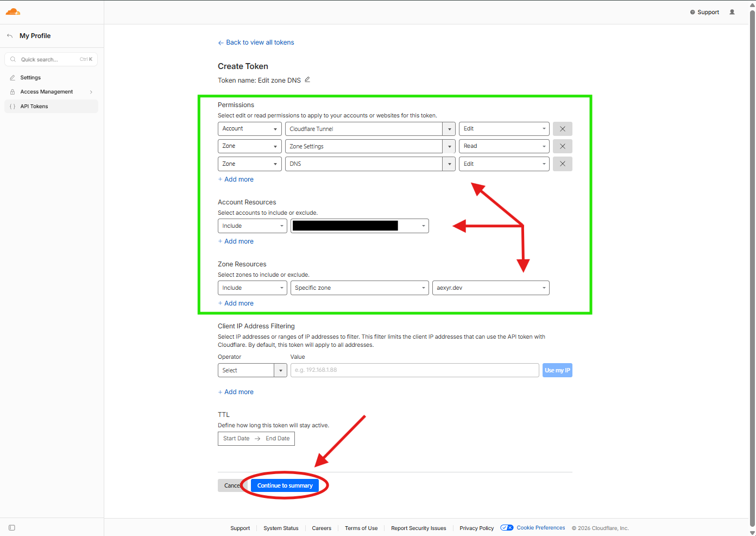Open Careers footer link
The image size is (756, 536).
click(322, 528)
